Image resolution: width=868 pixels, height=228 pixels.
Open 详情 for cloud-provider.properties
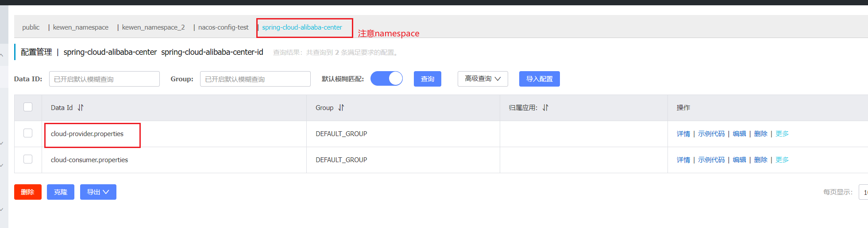click(683, 133)
